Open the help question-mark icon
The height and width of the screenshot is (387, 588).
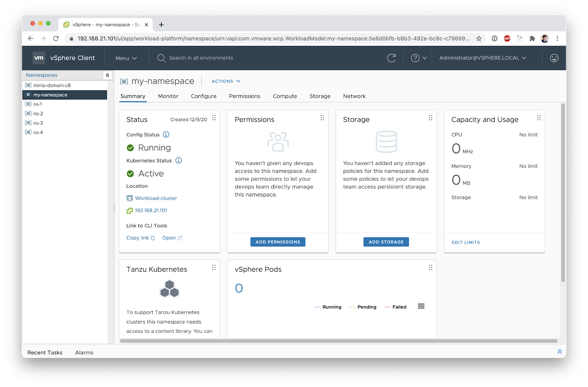(x=415, y=58)
